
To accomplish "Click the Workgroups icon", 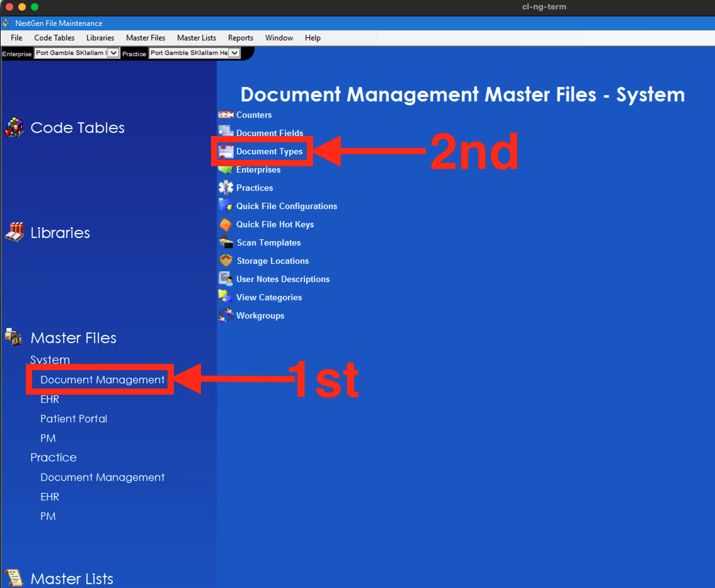I will click(226, 315).
